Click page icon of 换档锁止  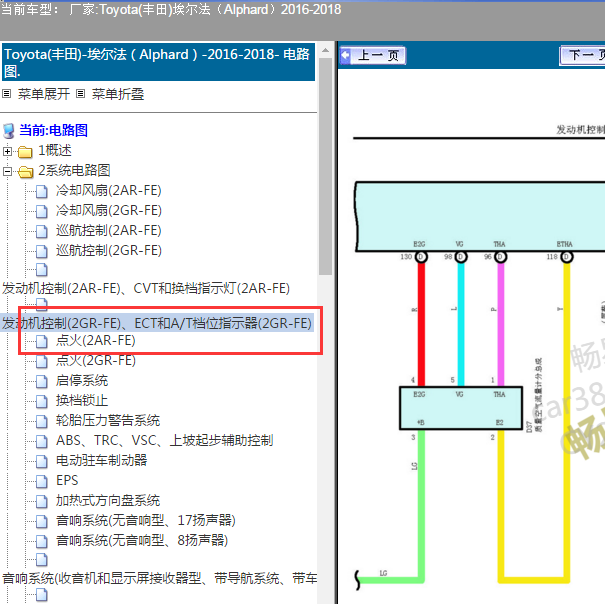coord(42,402)
